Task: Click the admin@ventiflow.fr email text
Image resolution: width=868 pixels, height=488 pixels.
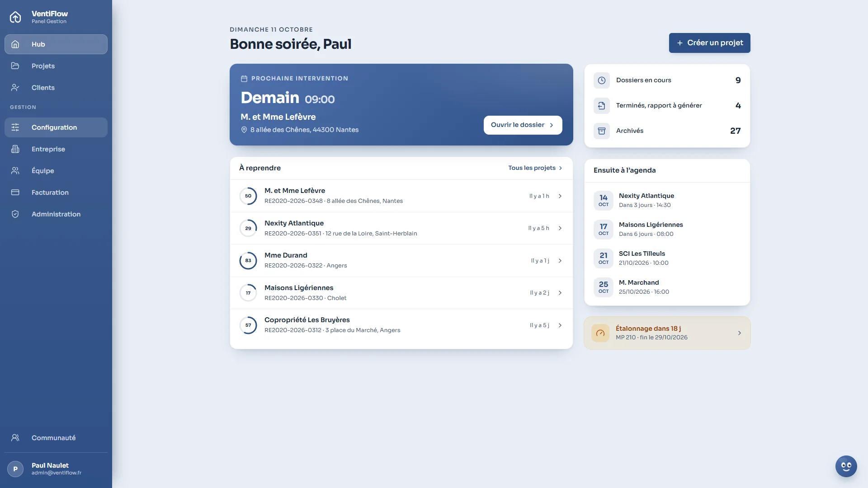Action: click(x=57, y=473)
